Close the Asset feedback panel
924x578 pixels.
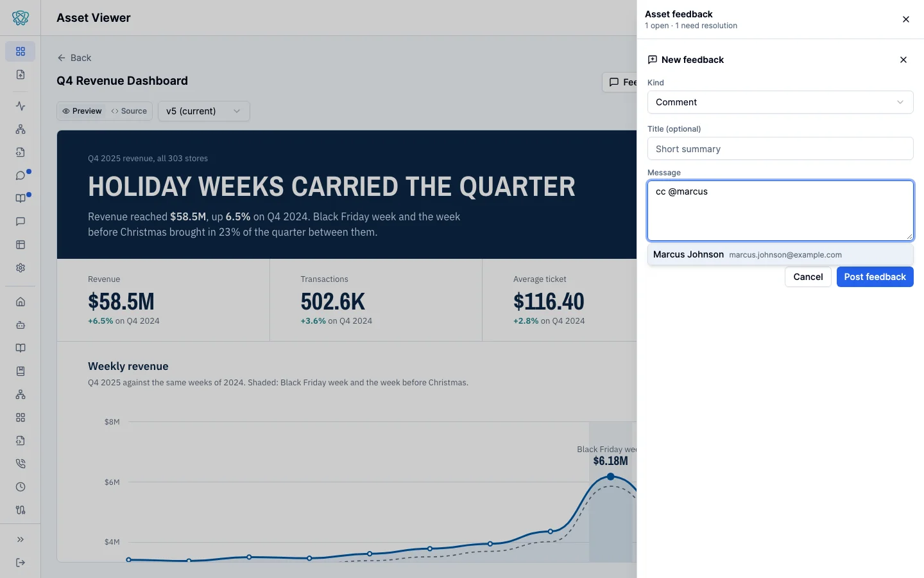(906, 19)
